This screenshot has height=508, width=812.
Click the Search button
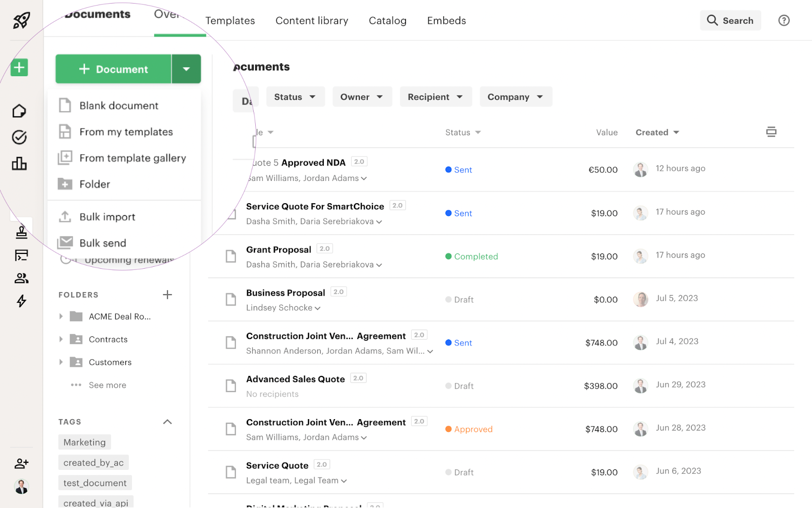[x=730, y=20]
